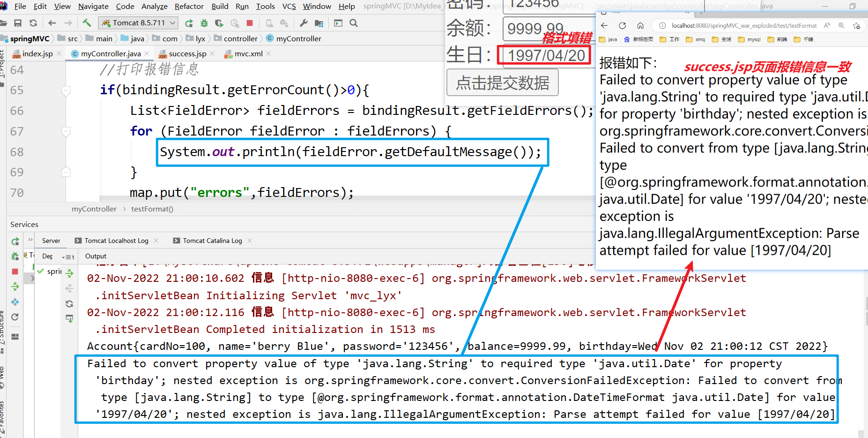Click the run anything icon beside the search magnifier
Image resolution: width=868 pixels, height=438 pixels.
coord(338,23)
